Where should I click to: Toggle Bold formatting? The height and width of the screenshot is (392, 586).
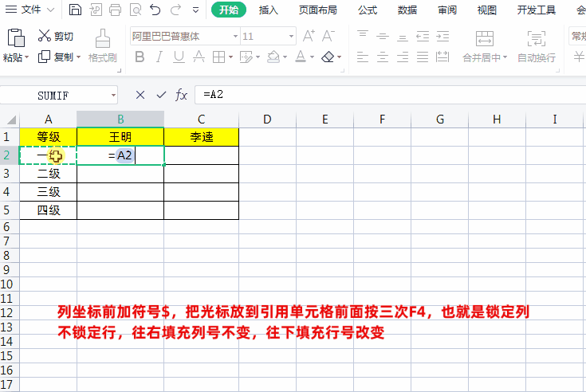[140, 57]
